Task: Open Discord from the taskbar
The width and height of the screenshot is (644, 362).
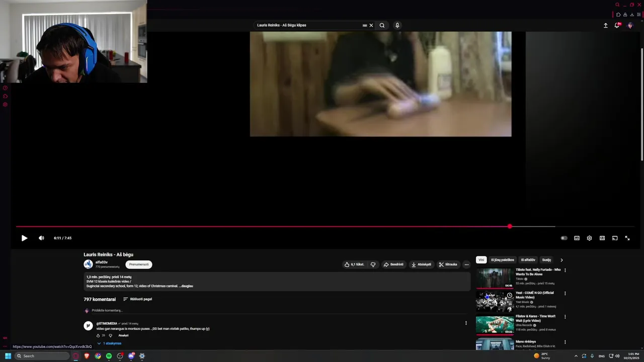Action: click(x=131, y=356)
